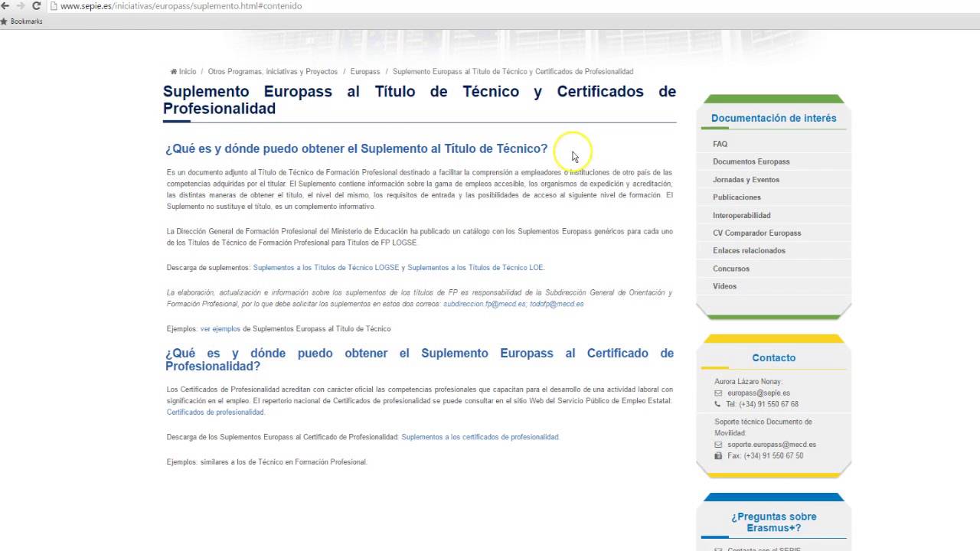Open Concursos sidebar item
The width and height of the screenshot is (980, 551).
click(731, 269)
